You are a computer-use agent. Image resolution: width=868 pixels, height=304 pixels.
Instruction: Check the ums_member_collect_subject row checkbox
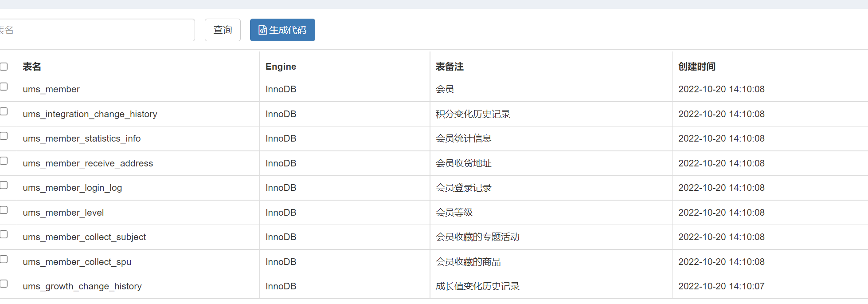tap(4, 234)
